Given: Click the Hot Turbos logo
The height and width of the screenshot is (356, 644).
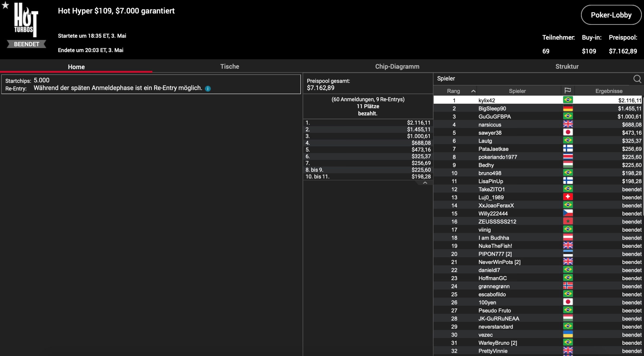Looking at the screenshot, I should [x=26, y=21].
